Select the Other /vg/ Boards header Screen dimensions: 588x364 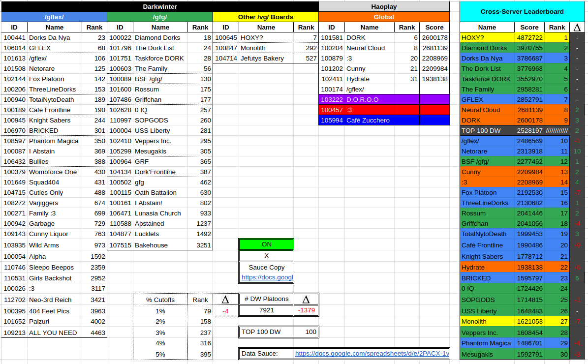266,17
